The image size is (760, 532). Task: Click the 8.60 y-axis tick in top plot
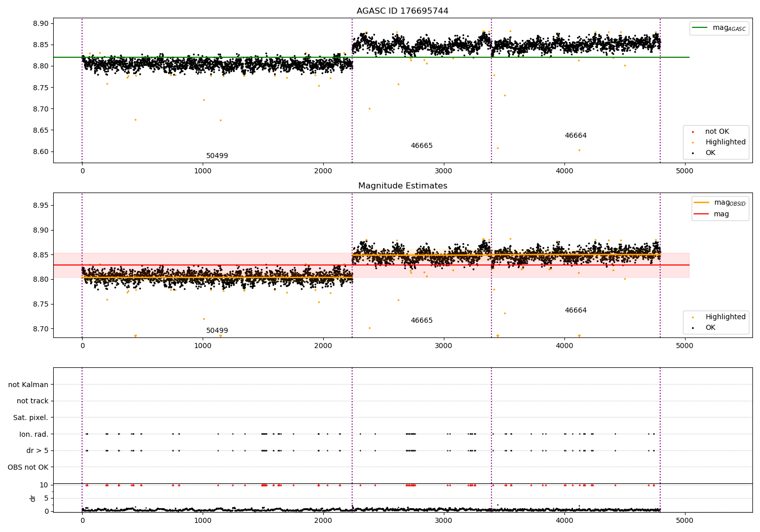[x=41, y=151]
